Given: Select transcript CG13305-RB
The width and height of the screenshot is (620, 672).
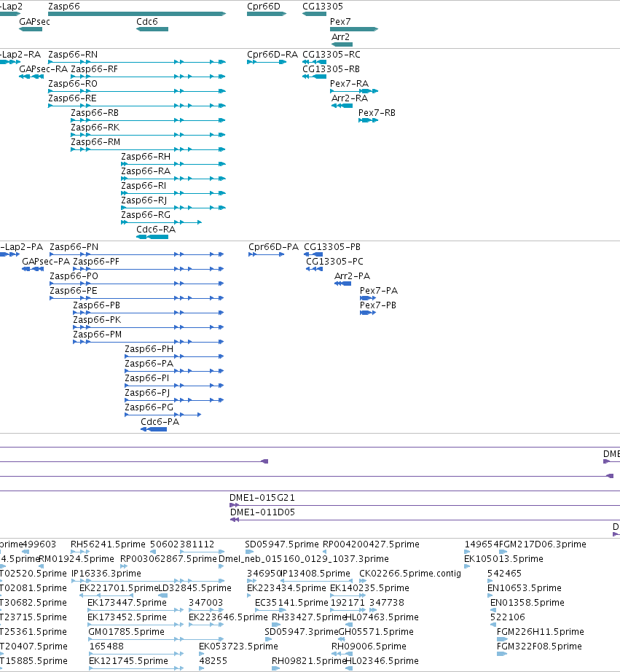Looking at the screenshot, I should (x=314, y=77).
